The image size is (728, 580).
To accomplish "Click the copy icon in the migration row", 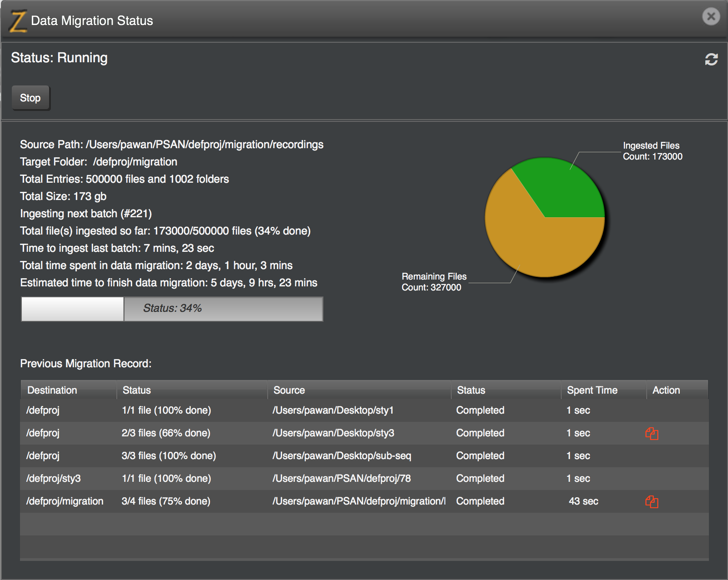I will 652,501.
